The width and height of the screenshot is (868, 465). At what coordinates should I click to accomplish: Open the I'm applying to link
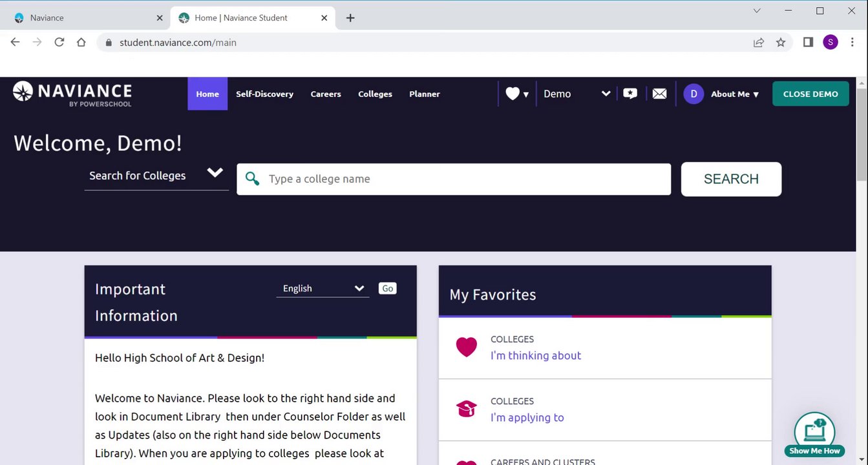coord(527,417)
